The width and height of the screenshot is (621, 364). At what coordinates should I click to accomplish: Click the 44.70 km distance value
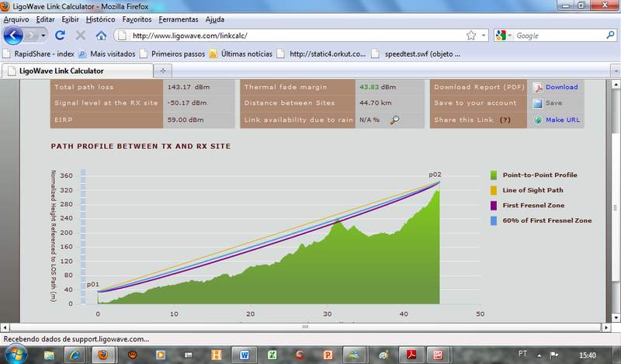point(375,102)
